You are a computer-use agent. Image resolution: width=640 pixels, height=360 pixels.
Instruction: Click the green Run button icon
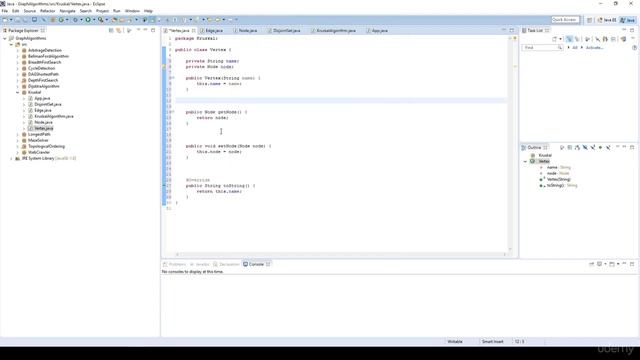[88, 20]
